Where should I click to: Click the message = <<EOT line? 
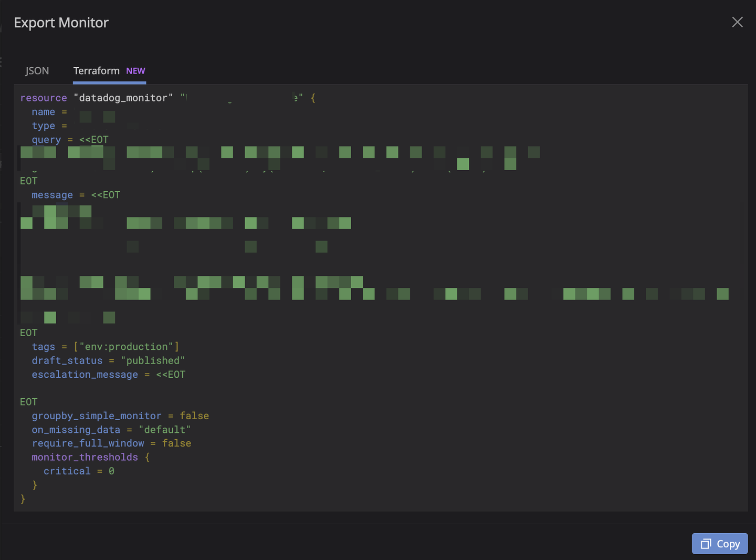coord(76,195)
